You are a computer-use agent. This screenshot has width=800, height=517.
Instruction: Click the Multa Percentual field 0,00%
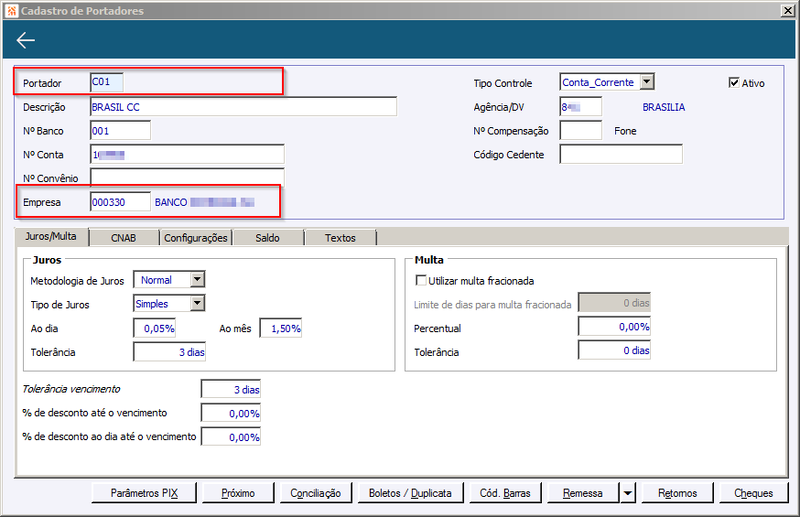tap(614, 326)
